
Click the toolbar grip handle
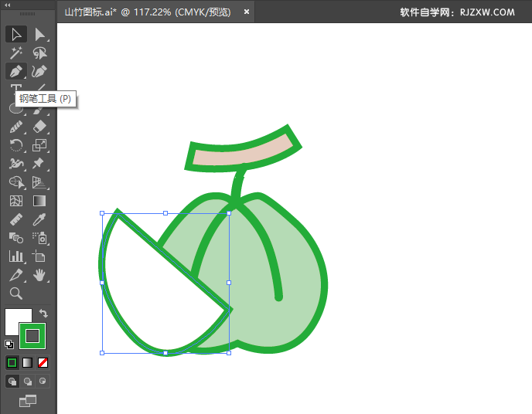tap(28, 14)
